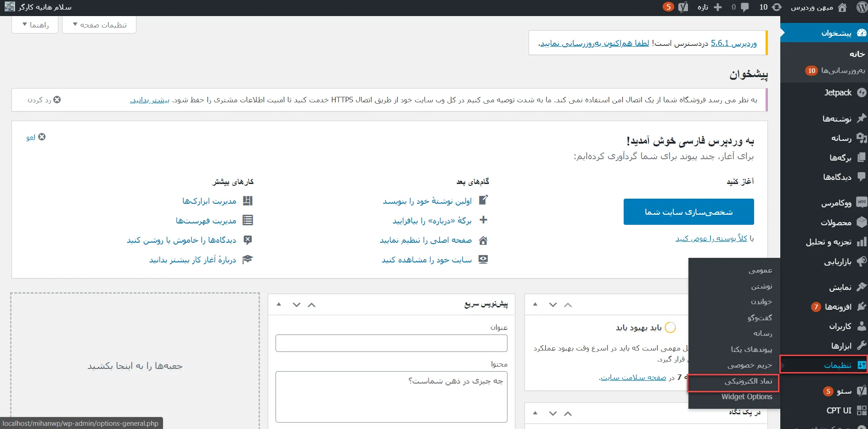Click the افزونه‌ها (Plugins) plug icon
Image resolution: width=868 pixels, height=429 pixels.
click(862, 306)
